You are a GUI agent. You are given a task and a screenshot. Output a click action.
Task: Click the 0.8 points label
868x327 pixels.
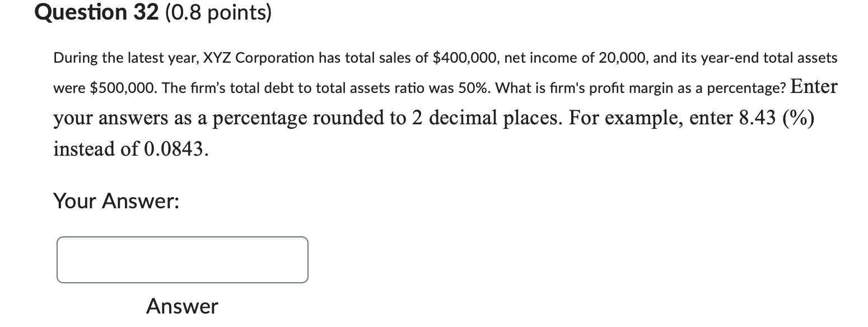pyautogui.click(x=220, y=12)
